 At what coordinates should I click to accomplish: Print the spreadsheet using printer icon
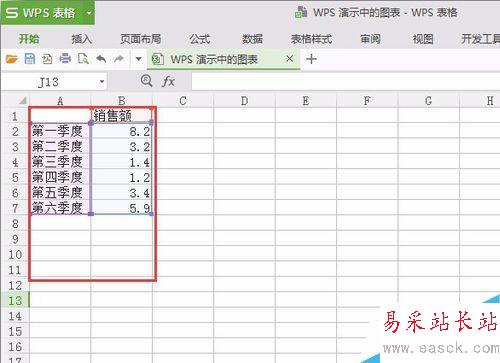coord(65,59)
